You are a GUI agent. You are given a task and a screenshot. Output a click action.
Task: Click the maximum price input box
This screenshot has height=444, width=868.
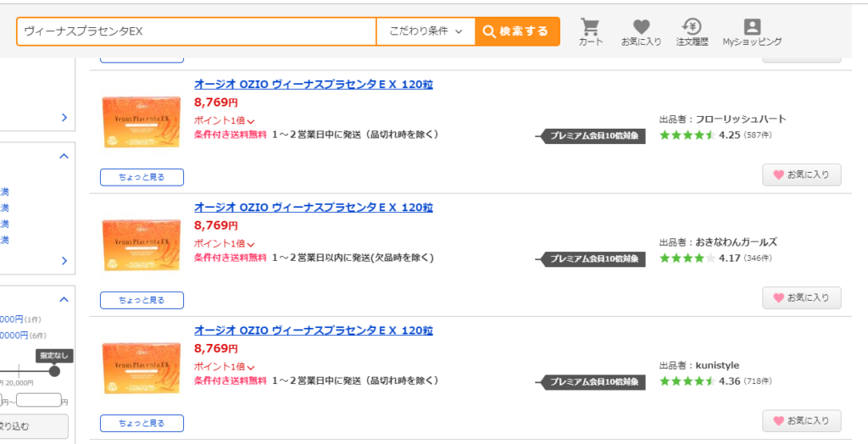[39, 400]
